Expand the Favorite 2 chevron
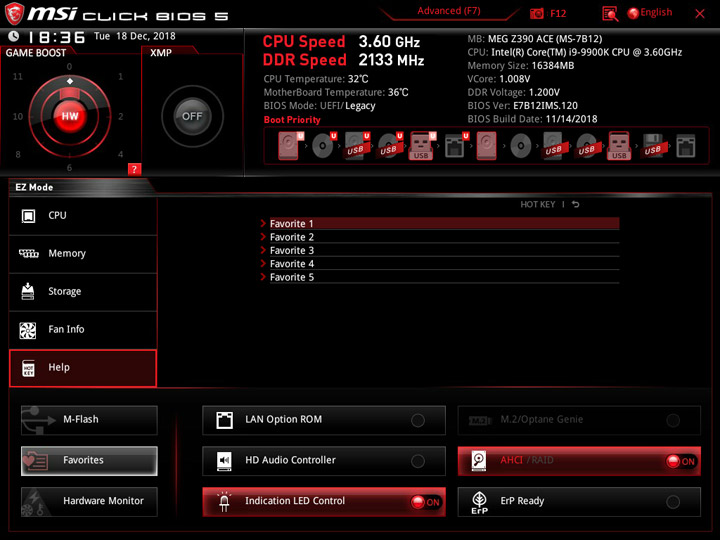 [x=263, y=236]
